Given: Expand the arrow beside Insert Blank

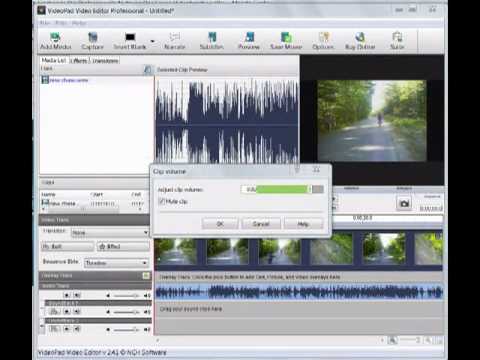Looking at the screenshot, I should point(153,41).
